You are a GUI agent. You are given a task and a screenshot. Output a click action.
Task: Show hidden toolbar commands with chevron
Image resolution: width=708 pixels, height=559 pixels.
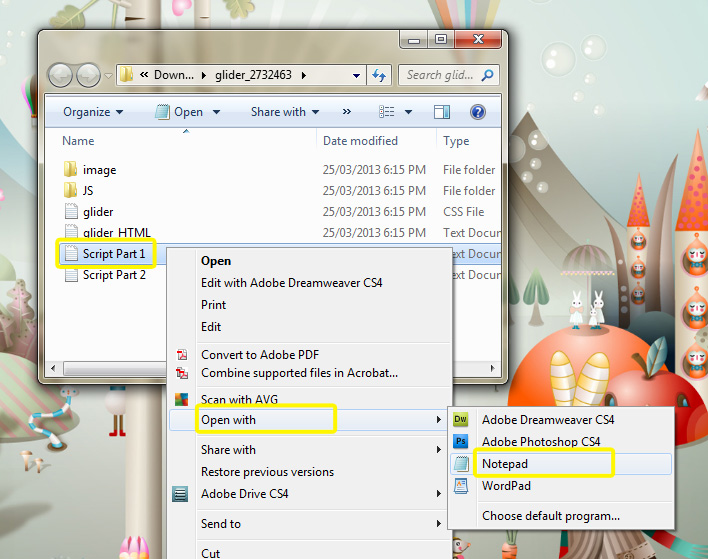[x=347, y=112]
